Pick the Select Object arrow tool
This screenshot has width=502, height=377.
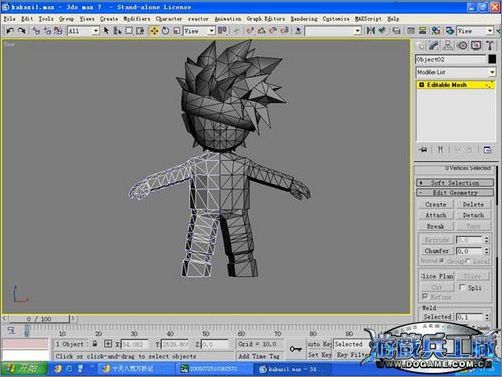click(106, 31)
